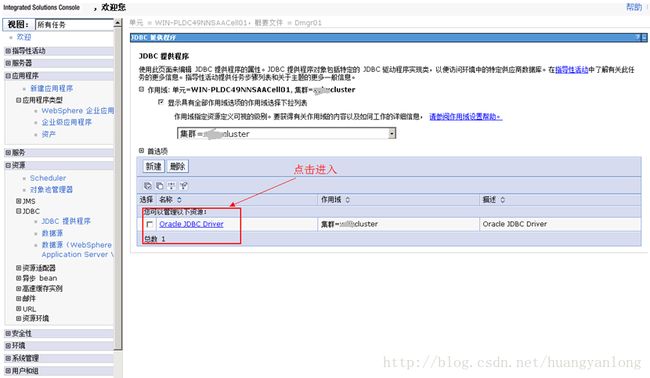Expand the JMS tree node
Image resolution: width=650 pixels, height=378 pixels.
pyautogui.click(x=19, y=201)
